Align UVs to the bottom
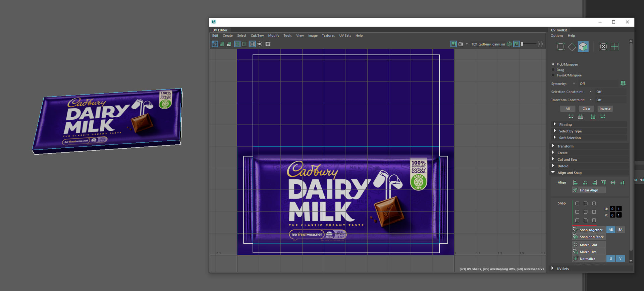 tap(623, 183)
